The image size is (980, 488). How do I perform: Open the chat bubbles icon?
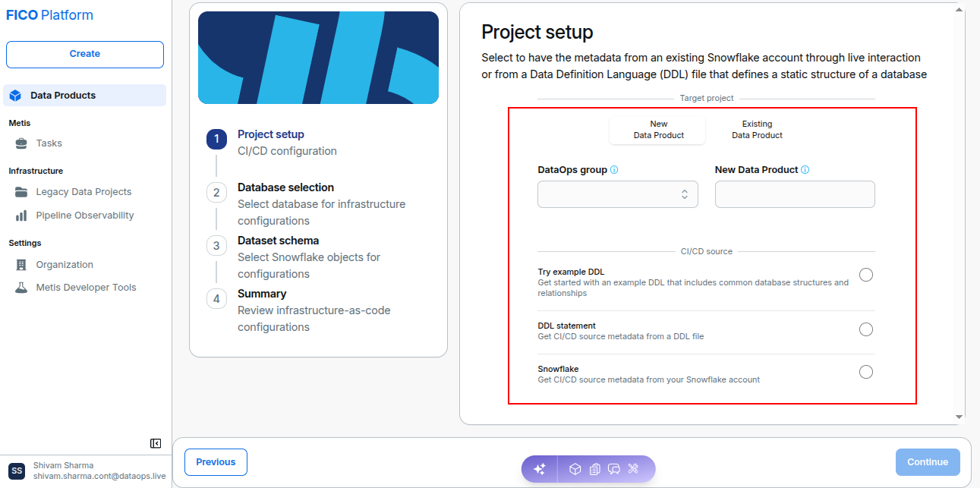614,469
